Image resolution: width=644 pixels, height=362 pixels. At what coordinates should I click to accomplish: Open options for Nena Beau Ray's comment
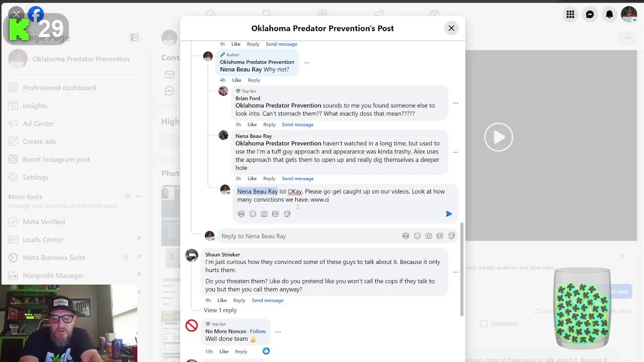point(456,152)
